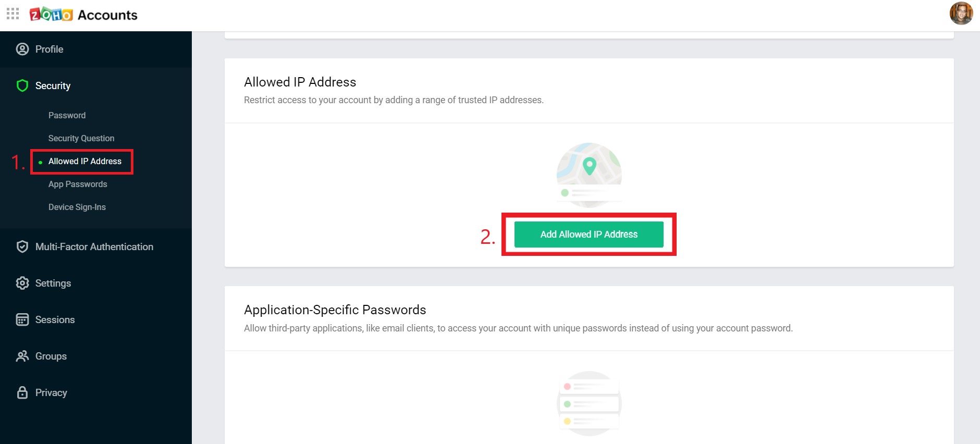Screen dimensions: 980x444
Task: Open the apps grid launcher icon
Action: [x=13, y=14]
